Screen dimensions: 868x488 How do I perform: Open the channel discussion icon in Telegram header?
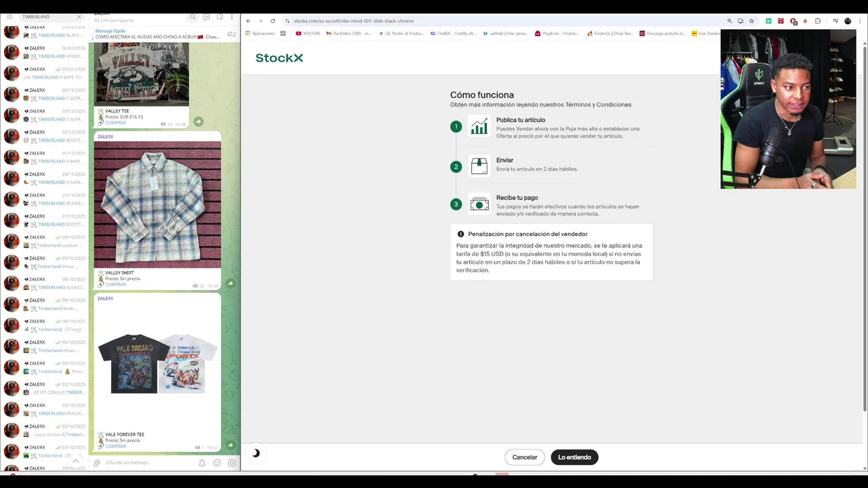pos(206,16)
